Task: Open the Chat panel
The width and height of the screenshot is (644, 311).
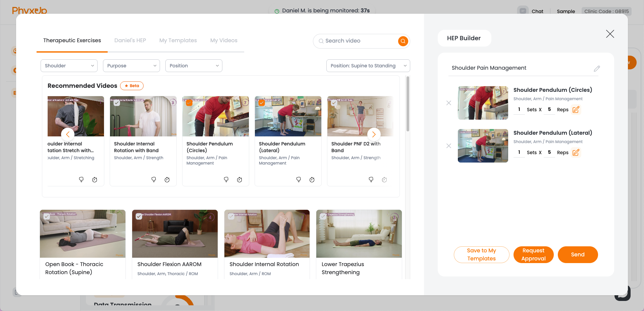Action: (x=537, y=11)
